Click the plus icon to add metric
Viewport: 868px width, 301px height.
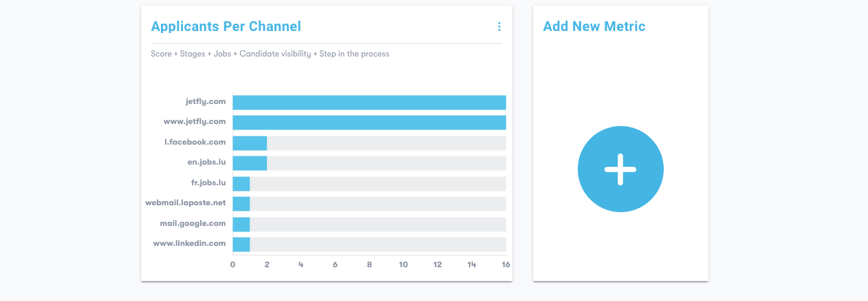(x=620, y=169)
